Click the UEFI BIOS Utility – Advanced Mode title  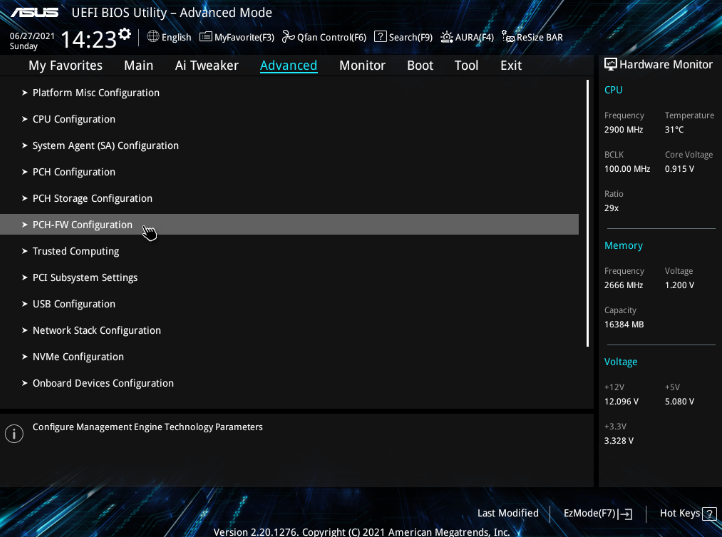click(x=172, y=12)
